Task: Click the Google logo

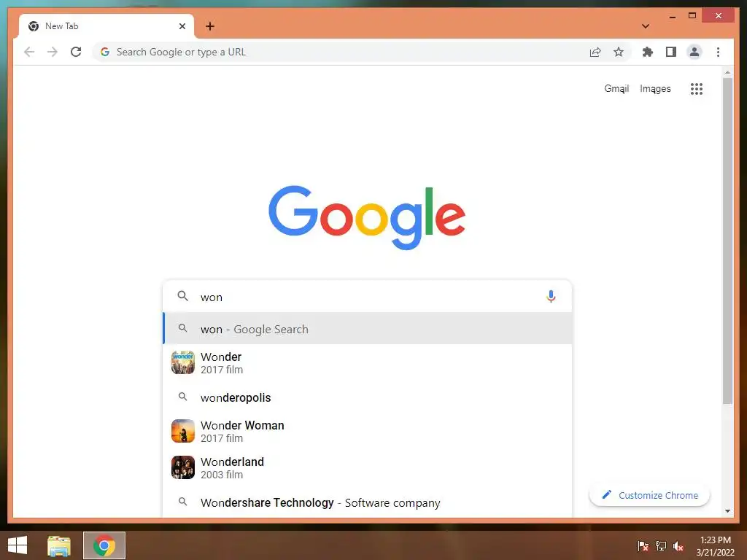Action: (x=367, y=217)
